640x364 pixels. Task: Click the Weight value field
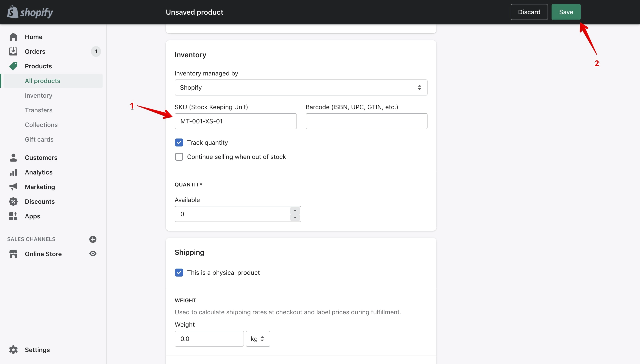click(209, 339)
